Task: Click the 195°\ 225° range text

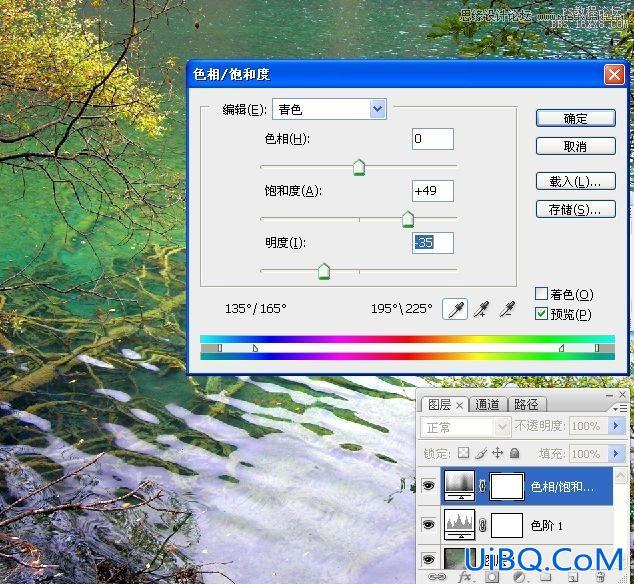Action: (x=402, y=309)
